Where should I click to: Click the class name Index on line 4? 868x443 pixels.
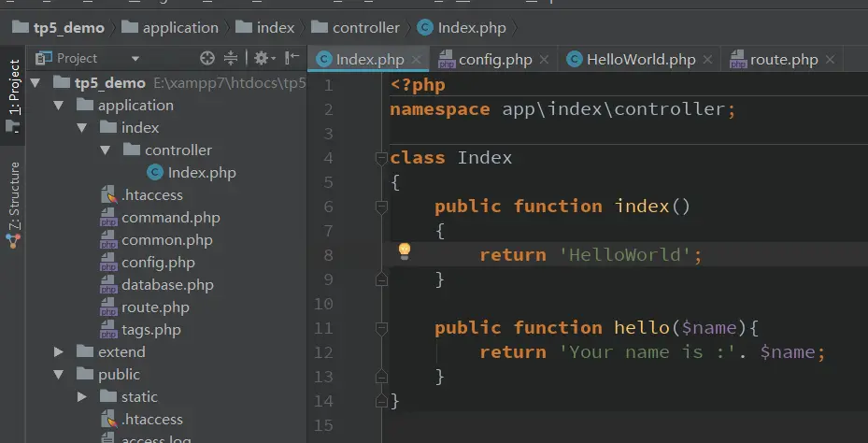pyautogui.click(x=484, y=158)
